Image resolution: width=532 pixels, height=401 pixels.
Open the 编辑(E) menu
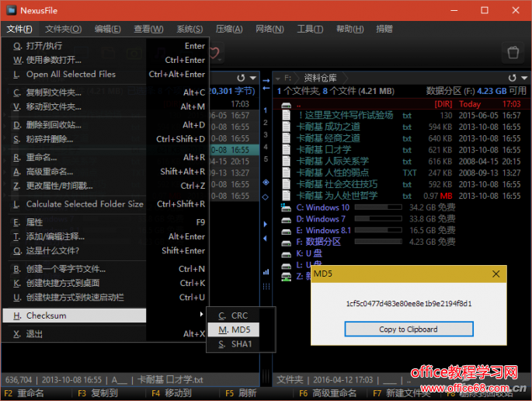[107, 30]
